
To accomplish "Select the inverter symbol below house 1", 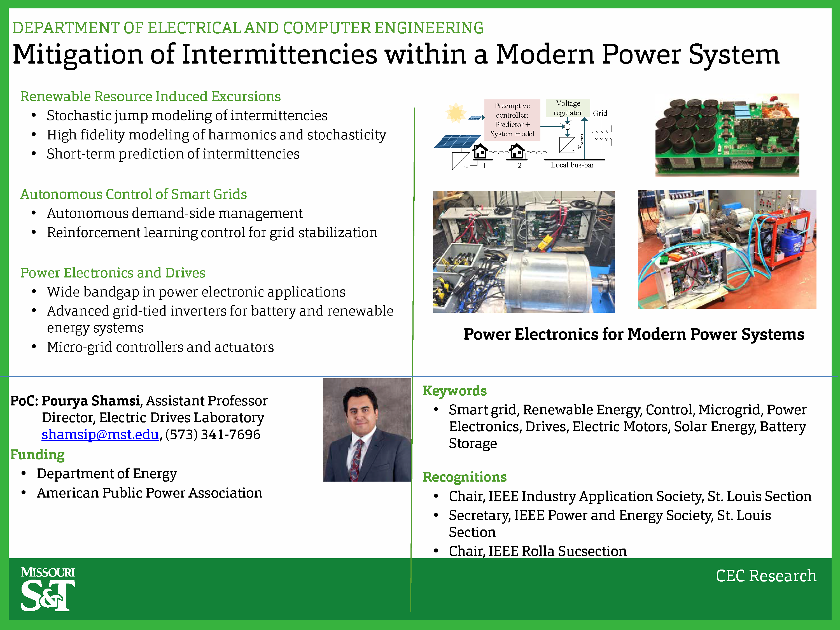I will (461, 161).
